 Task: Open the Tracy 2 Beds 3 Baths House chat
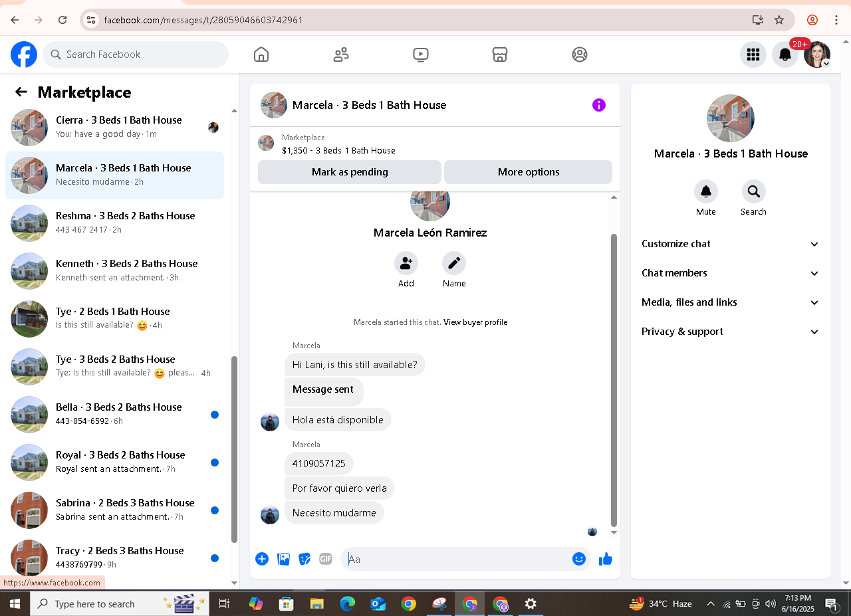(114, 558)
